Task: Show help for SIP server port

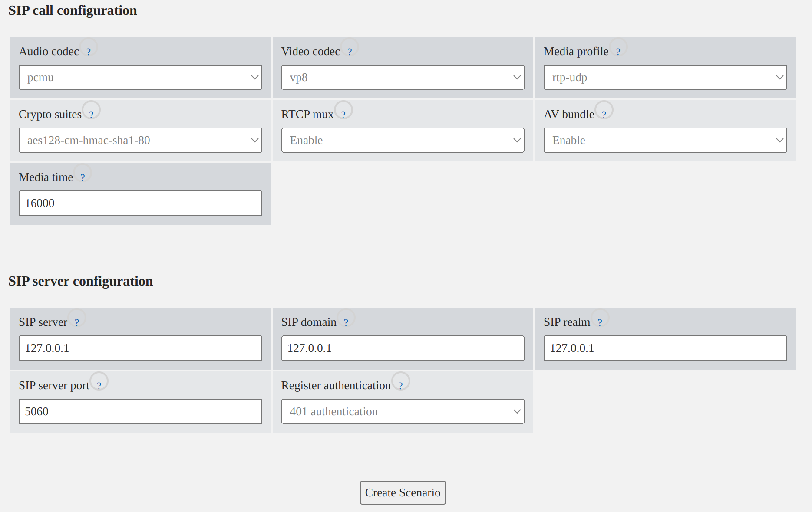Action: [99, 386]
